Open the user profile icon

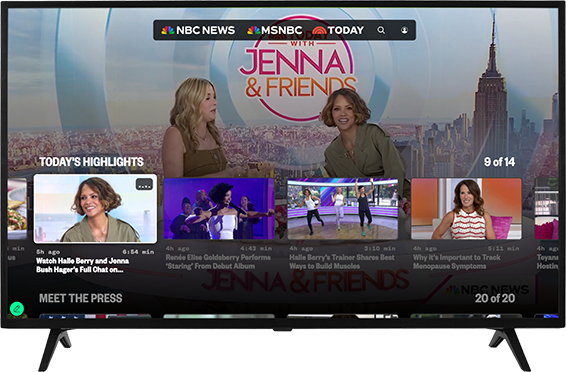coord(404,30)
